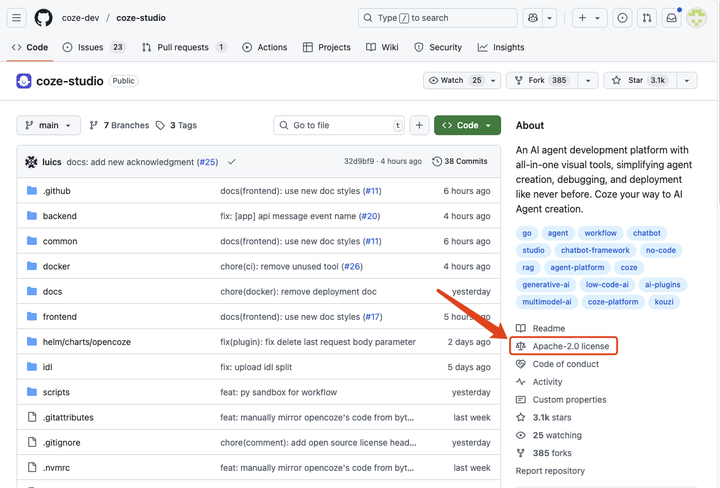Click the search field in header
Viewport: 720px width, 488px height.
(x=438, y=18)
